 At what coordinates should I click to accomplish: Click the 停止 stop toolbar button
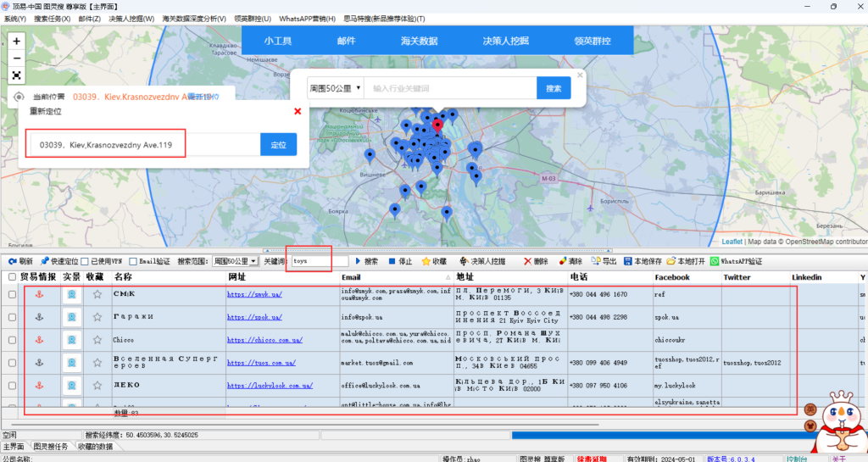399,261
